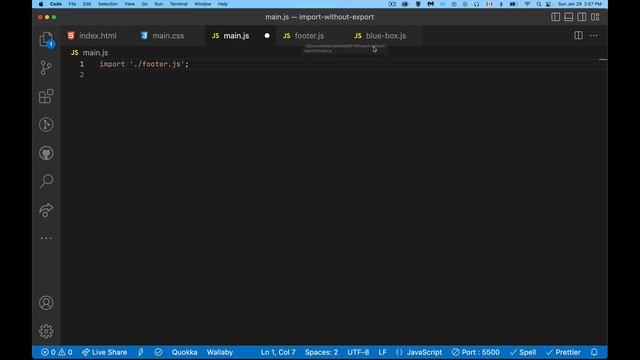Open Customize Layout icon in title bar
The height and width of the screenshot is (360, 640).
pyautogui.click(x=595, y=17)
